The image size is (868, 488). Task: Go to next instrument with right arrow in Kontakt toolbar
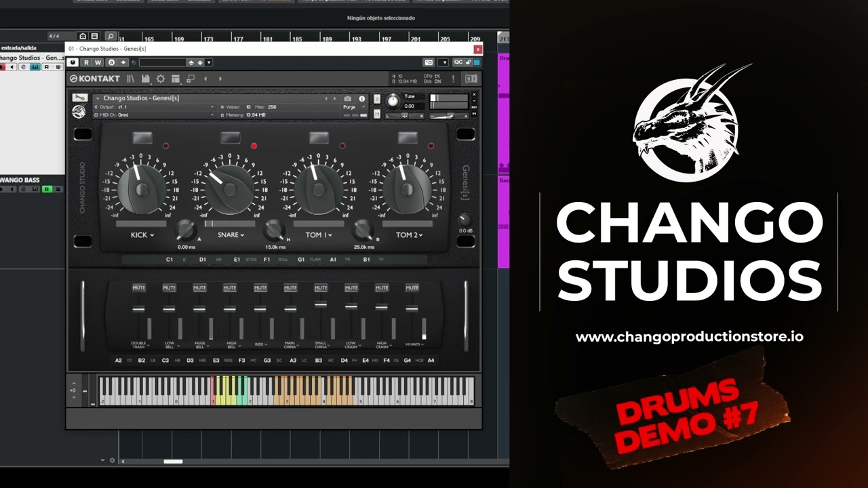point(220,79)
